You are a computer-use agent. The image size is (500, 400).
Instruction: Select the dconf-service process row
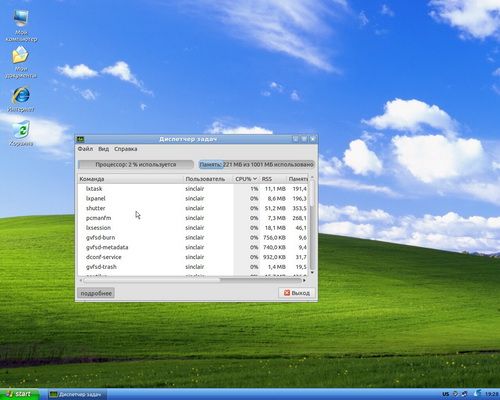click(193, 257)
